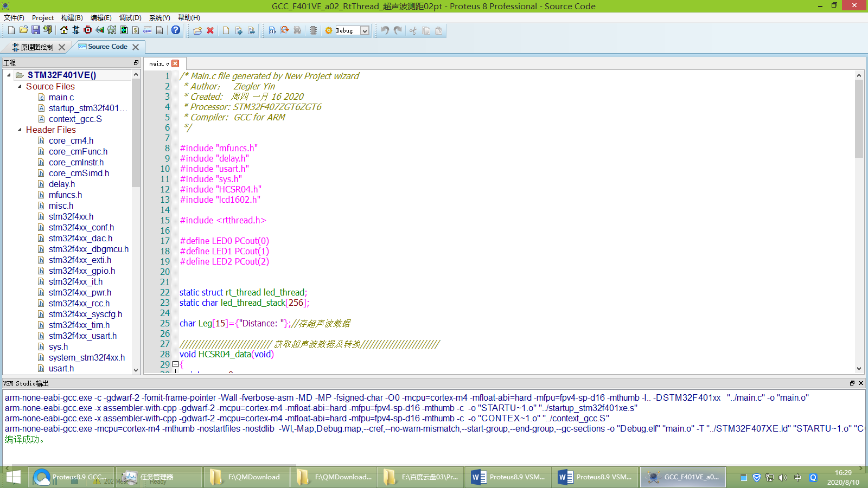This screenshot has height=488, width=868.
Task: Open Help question mark icon
Action: click(176, 30)
